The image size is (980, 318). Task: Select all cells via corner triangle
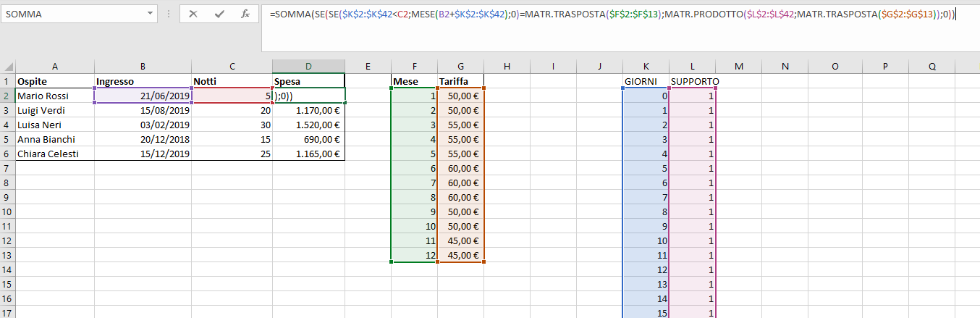pyautogui.click(x=7, y=67)
